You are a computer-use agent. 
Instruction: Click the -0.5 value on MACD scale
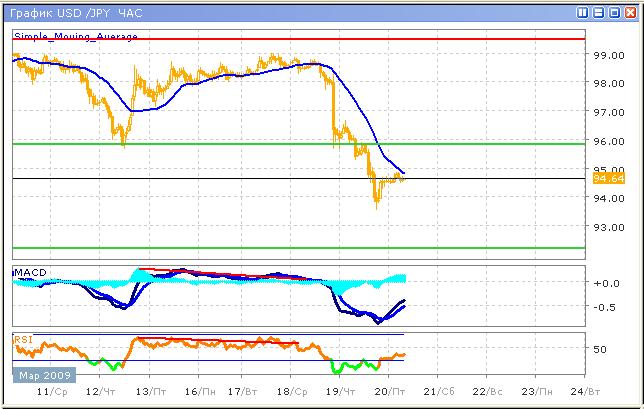coord(606,307)
